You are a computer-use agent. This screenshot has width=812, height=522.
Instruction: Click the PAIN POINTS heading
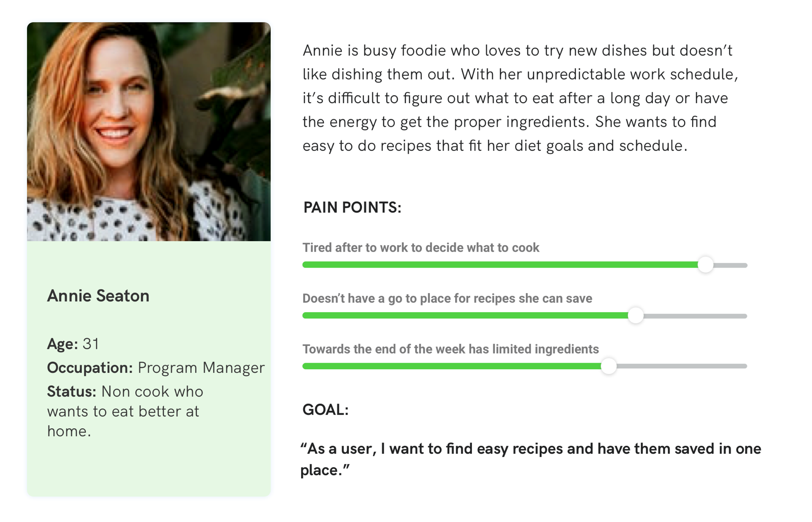(x=352, y=207)
